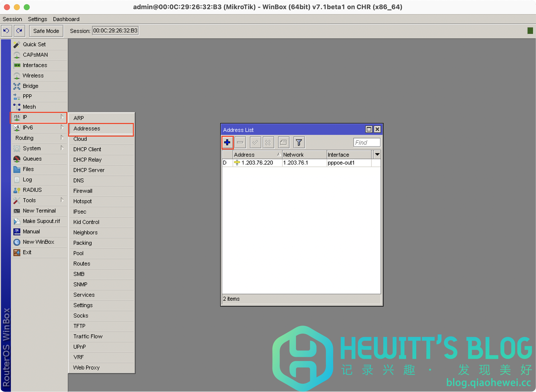
Task: Open New WinBox from the sidebar
Action: point(39,242)
